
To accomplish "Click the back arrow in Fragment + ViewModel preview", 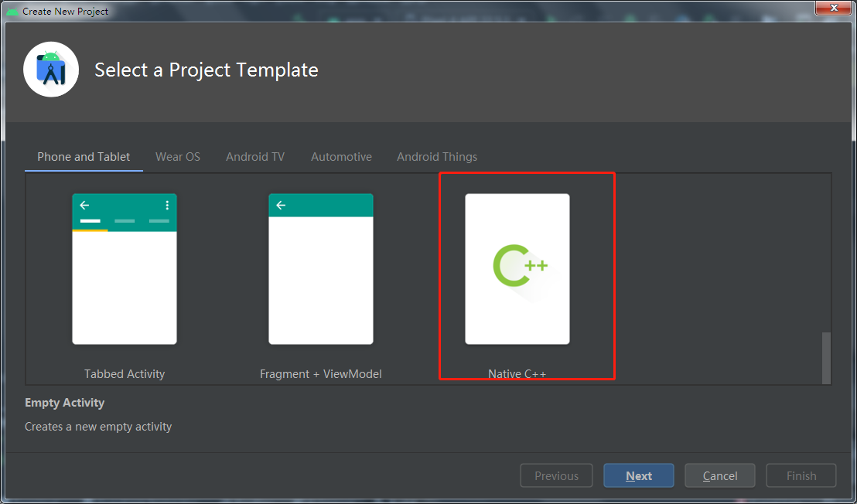I will pos(281,206).
